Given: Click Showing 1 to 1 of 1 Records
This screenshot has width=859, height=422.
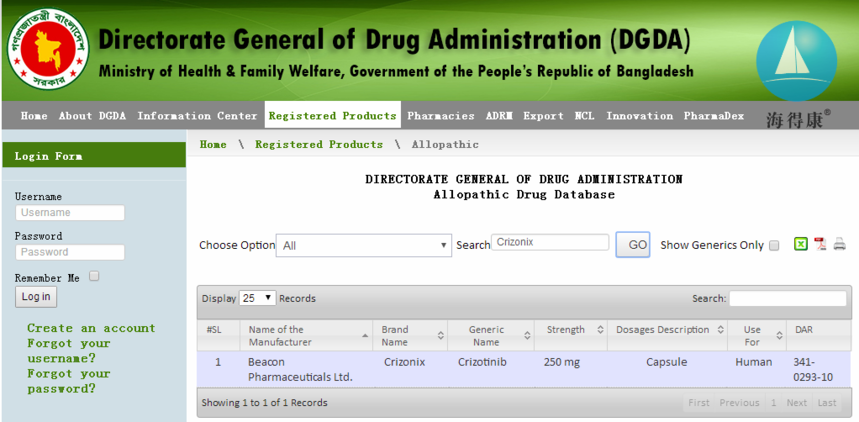Looking at the screenshot, I should [x=265, y=403].
